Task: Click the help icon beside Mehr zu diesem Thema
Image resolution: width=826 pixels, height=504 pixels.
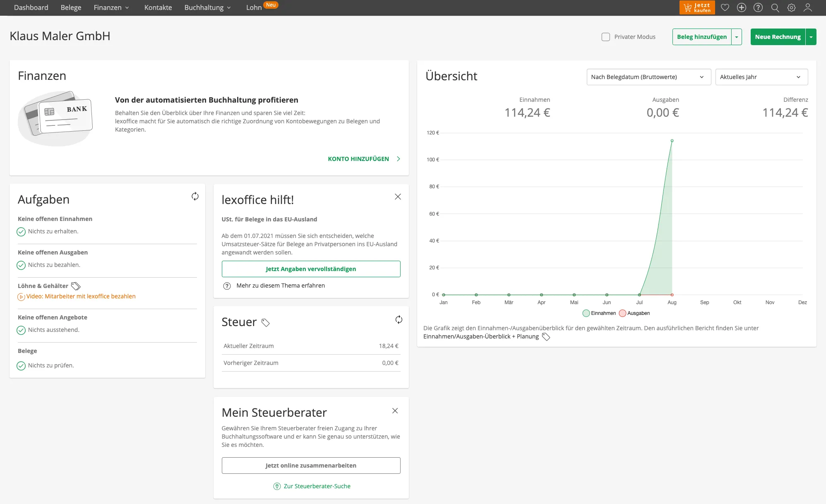Action: [227, 286]
